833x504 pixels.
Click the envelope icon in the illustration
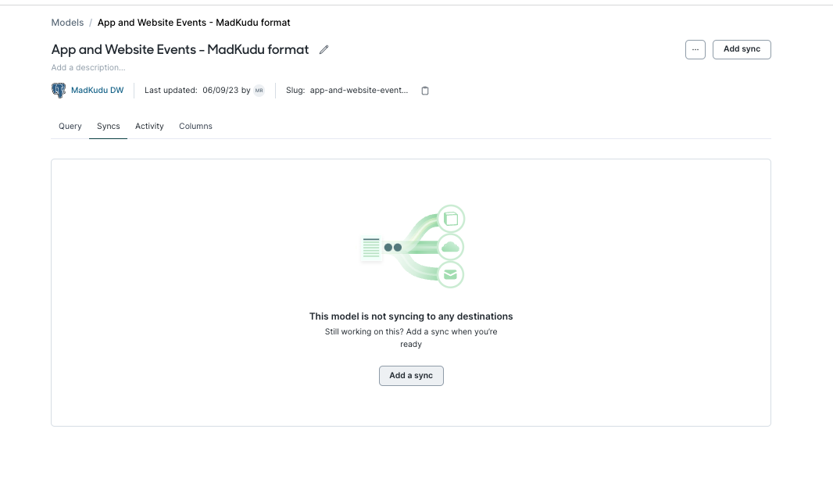click(x=451, y=274)
